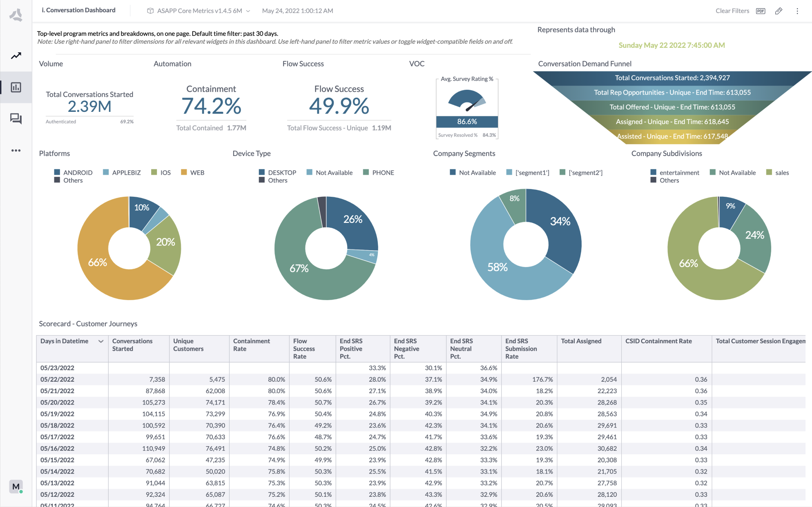Click the Conversation Dashboard title tab
The width and height of the screenshot is (812, 507).
click(x=78, y=10)
